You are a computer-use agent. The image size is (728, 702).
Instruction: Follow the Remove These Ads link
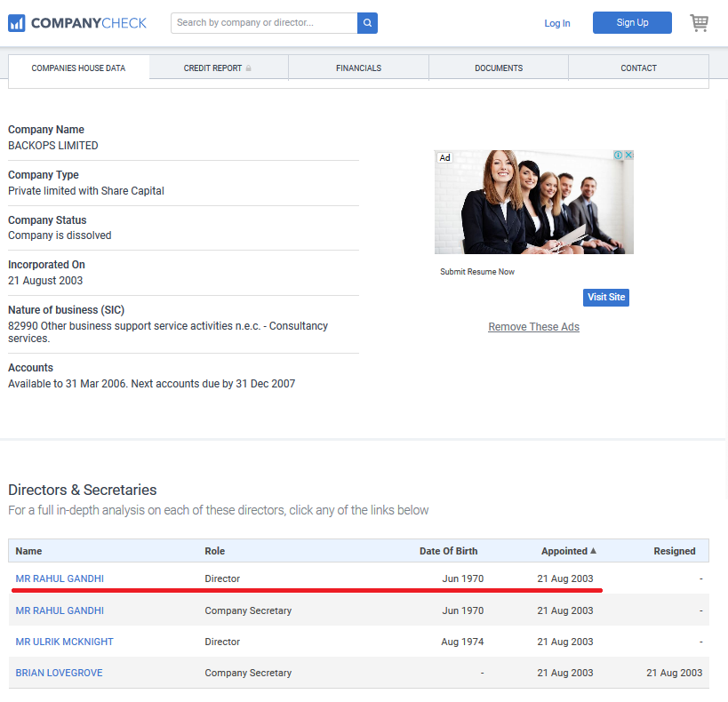(533, 327)
